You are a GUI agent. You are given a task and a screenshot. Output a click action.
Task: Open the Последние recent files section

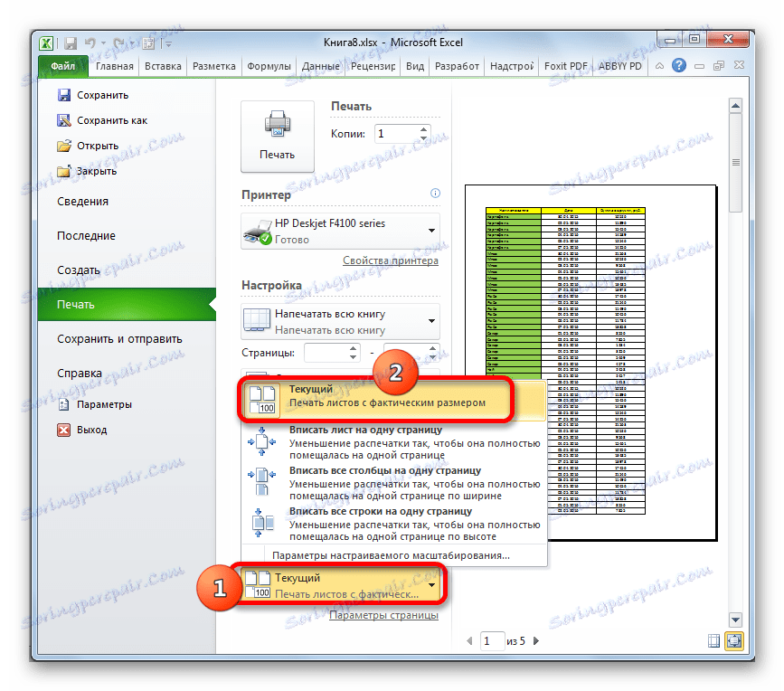[x=86, y=235]
